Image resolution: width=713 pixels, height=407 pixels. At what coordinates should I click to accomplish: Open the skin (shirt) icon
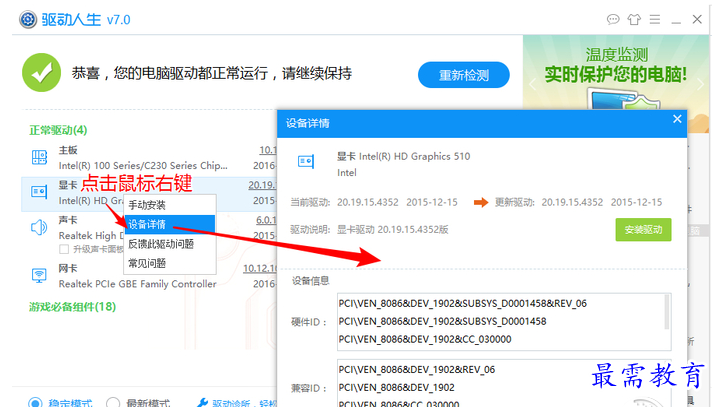tap(634, 20)
